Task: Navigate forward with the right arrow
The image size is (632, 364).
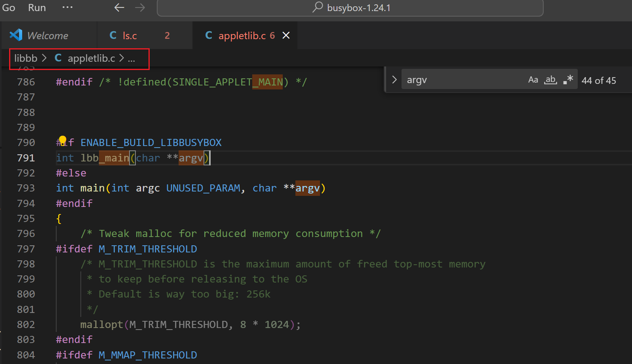Action: (140, 8)
